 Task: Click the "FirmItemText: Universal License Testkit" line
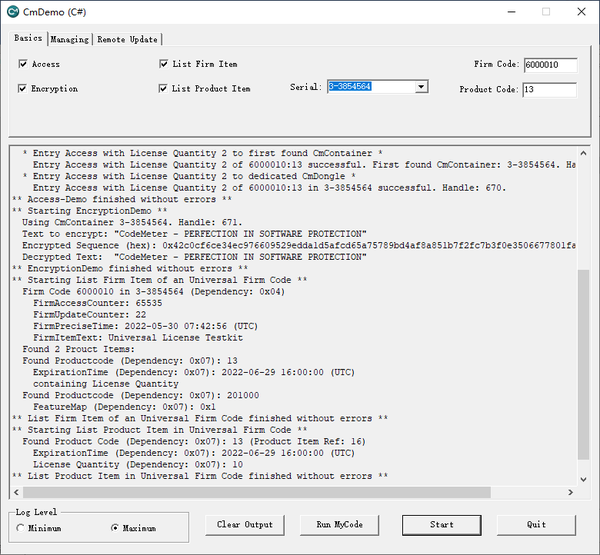[x=138, y=338]
